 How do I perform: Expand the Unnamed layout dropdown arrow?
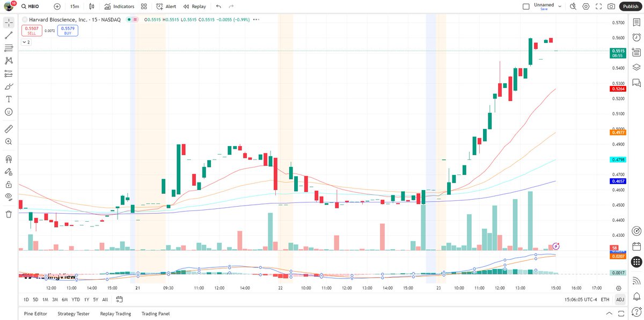point(560,6)
